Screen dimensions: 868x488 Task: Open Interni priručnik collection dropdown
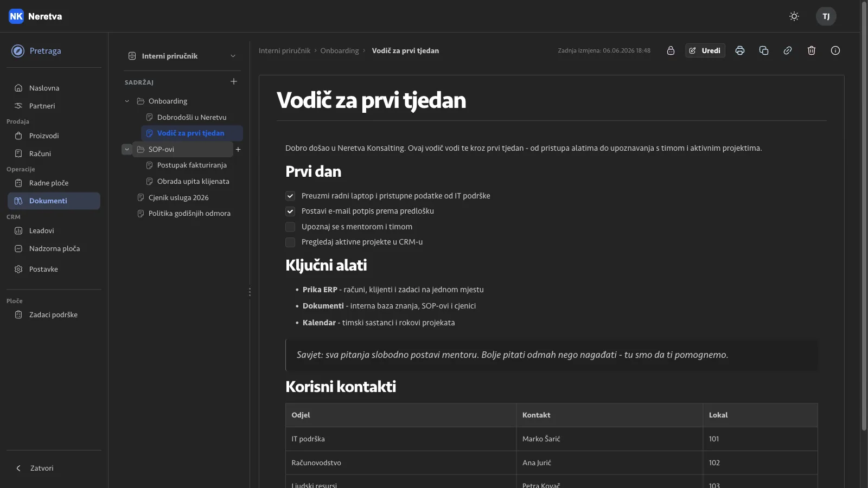[x=182, y=56]
